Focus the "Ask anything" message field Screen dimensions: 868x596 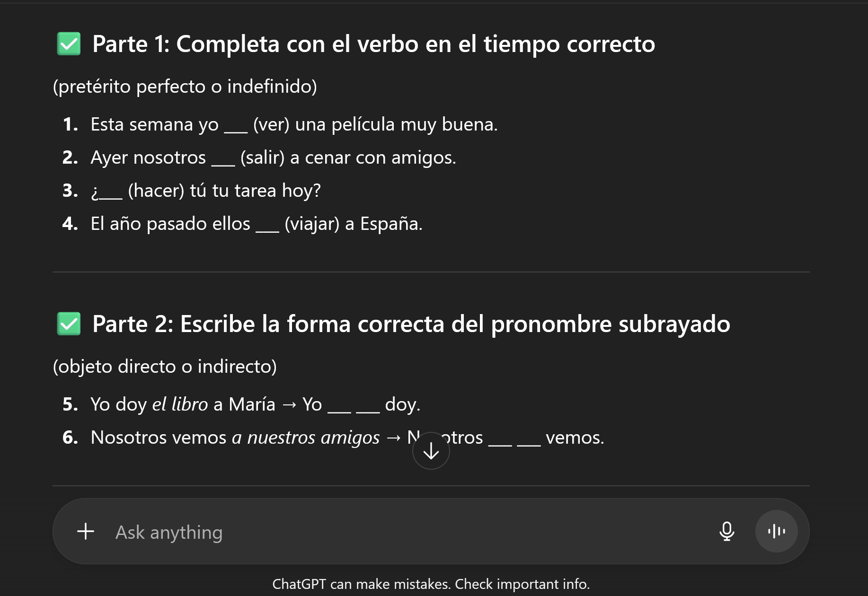click(402, 532)
